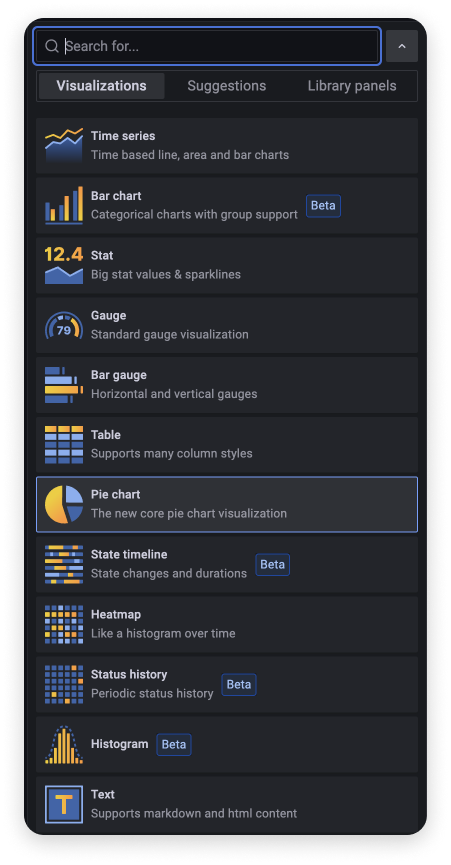
Task: Collapse the visualization picker with chevron
Action: click(402, 46)
